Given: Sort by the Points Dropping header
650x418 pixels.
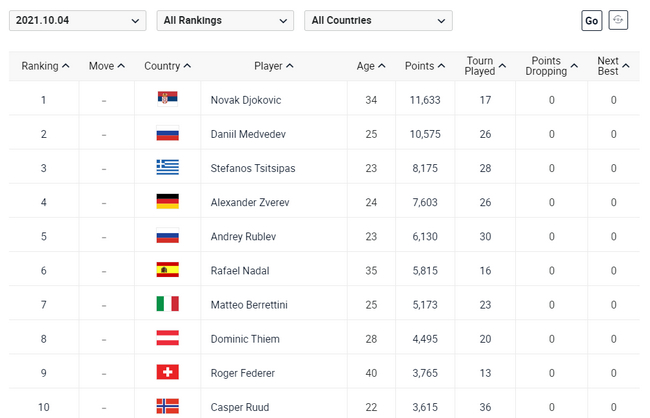Looking at the screenshot, I should pos(551,66).
